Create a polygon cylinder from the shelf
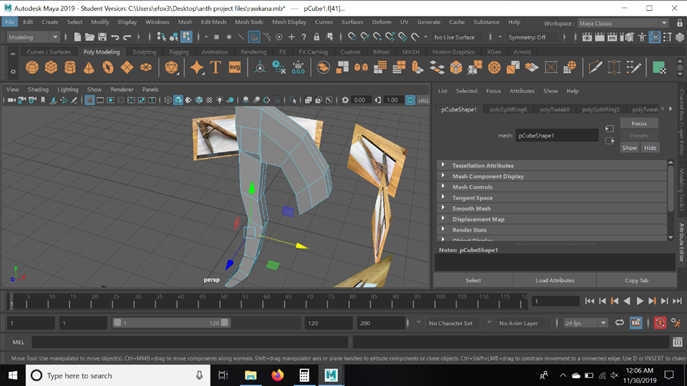The width and height of the screenshot is (687, 386). 70,67
